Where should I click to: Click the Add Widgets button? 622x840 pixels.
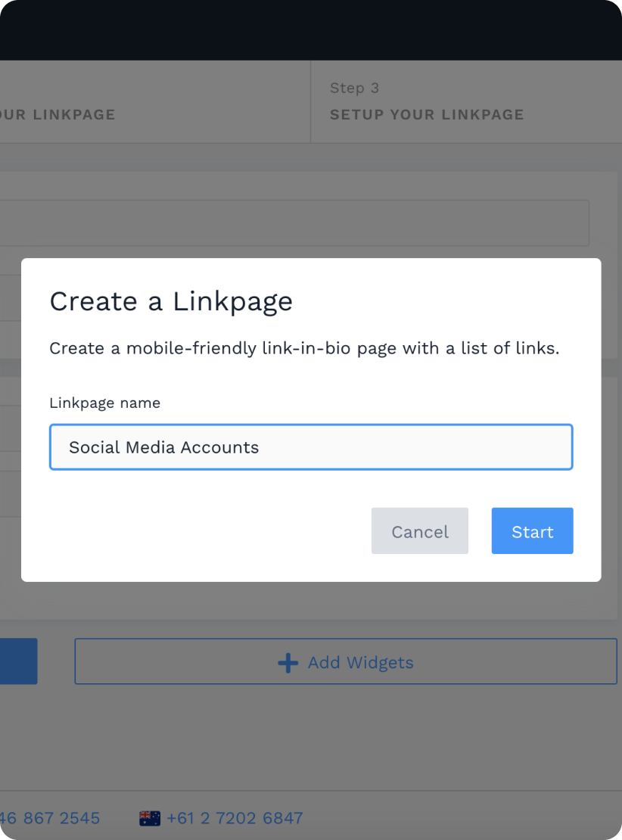pyautogui.click(x=346, y=661)
